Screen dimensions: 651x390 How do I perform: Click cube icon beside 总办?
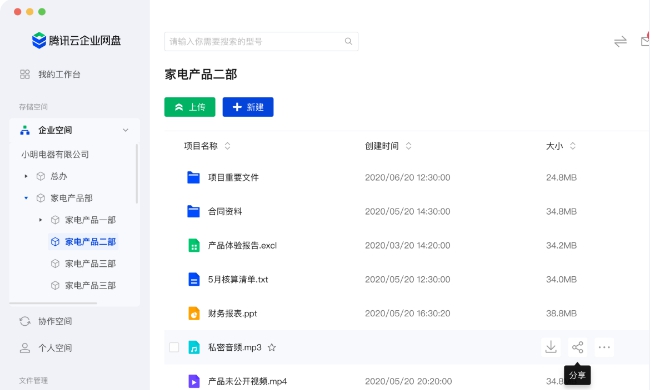[41, 177]
